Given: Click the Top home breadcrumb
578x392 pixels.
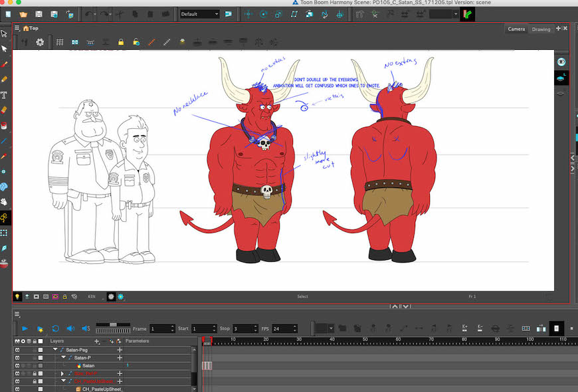Looking at the screenshot, I should pos(31,28).
